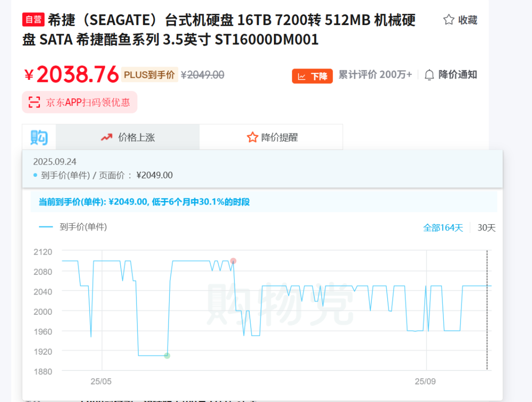Select the 降价提醒 tab
Image resolution: width=532 pixels, height=402 pixels.
point(271,137)
